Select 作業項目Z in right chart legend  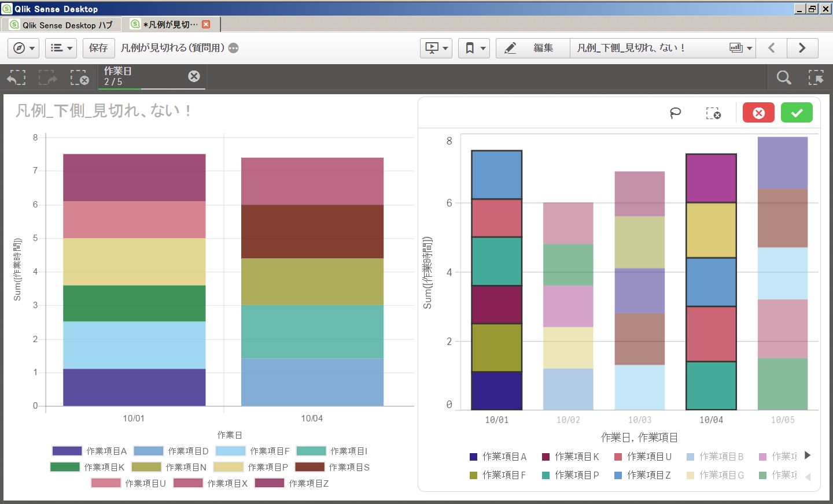[x=643, y=475]
